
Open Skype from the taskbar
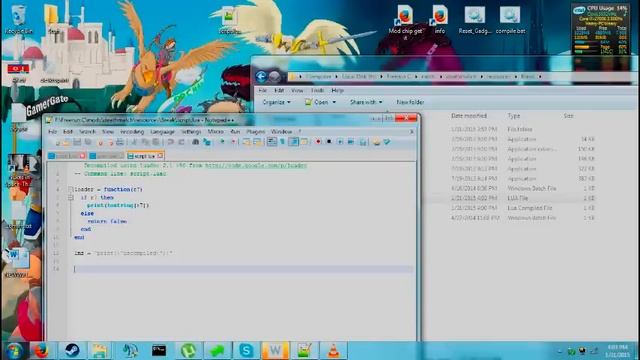pyautogui.click(x=246, y=351)
